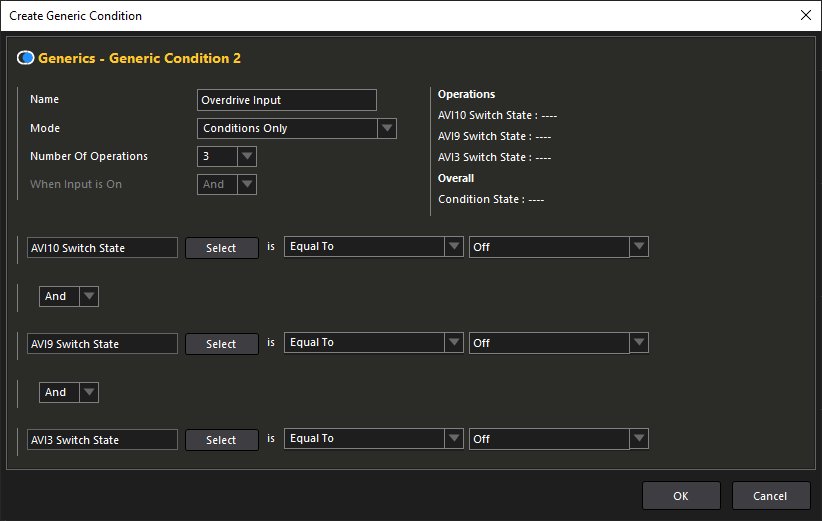Viewport: 822px width, 521px height.
Task: Click the Generics - Generic Condition 2 title
Action: (139, 58)
